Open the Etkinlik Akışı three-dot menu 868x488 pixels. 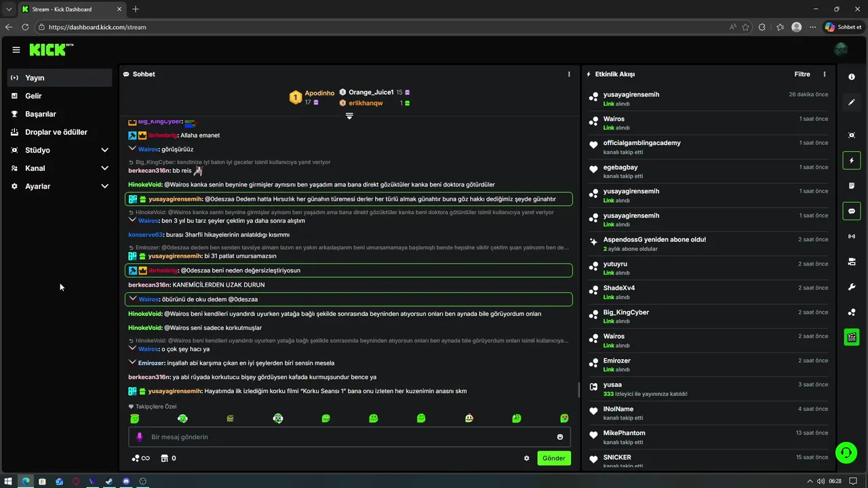click(825, 74)
